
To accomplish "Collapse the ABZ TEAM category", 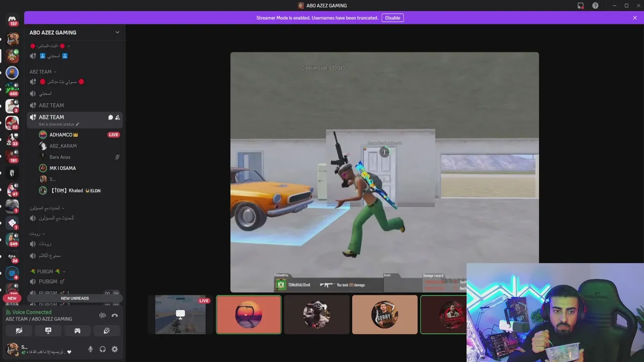I will pyautogui.click(x=43, y=72).
